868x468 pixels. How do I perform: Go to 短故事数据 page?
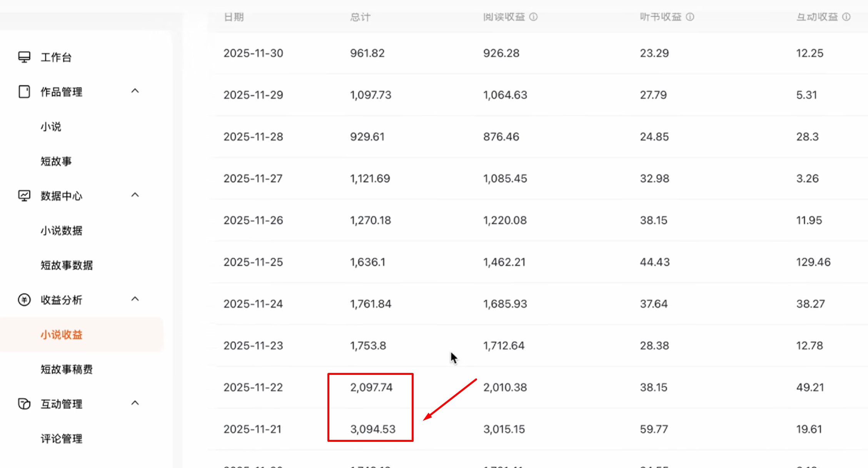click(x=67, y=265)
